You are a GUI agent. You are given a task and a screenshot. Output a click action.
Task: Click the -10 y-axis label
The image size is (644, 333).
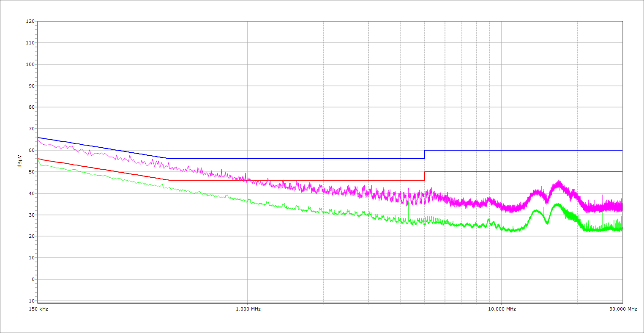30,301
